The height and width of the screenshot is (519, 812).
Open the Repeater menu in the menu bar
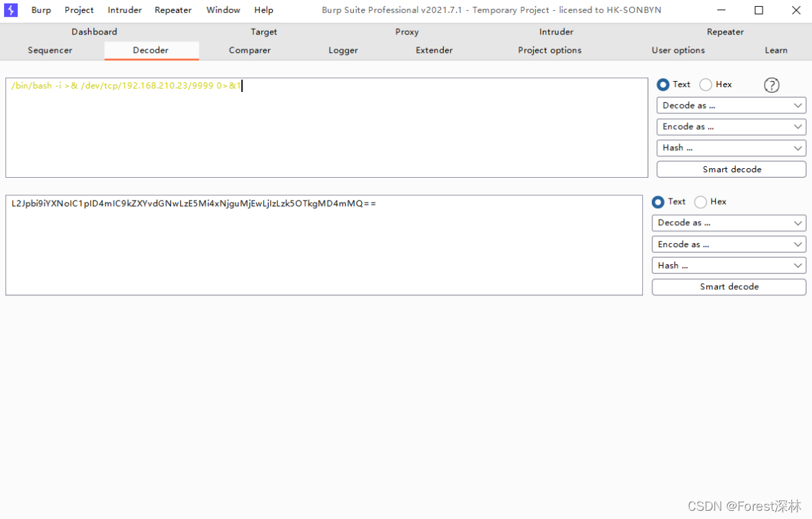point(173,10)
